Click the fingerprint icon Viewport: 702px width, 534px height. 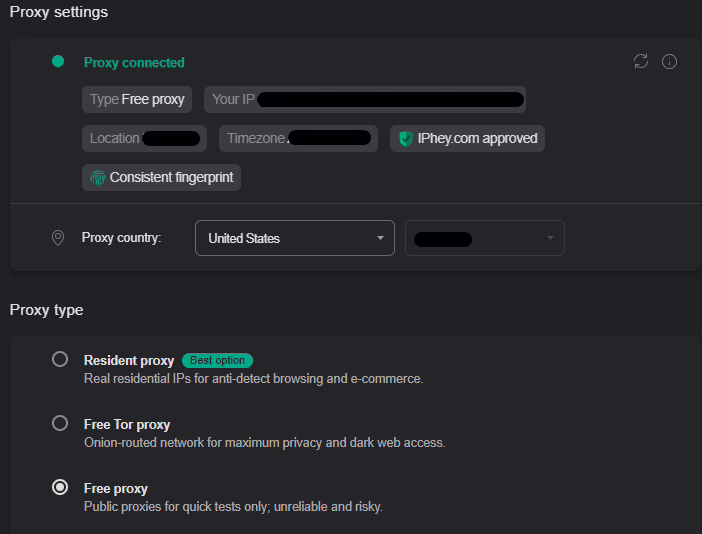point(98,178)
